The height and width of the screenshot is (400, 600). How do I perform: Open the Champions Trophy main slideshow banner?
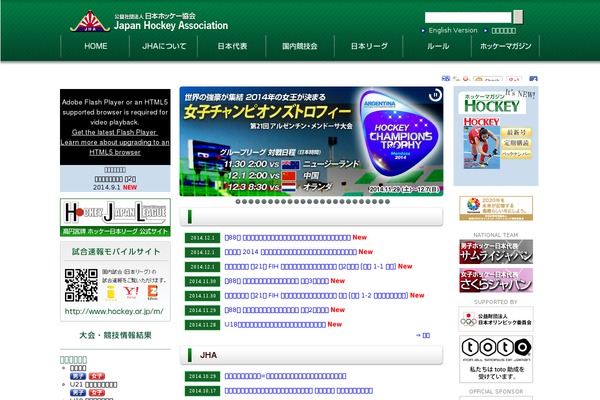311,141
